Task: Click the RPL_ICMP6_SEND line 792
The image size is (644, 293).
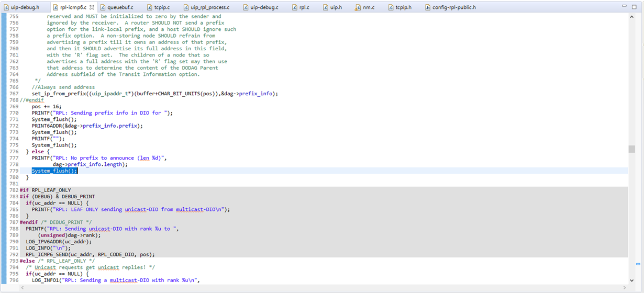Action: 90,254
